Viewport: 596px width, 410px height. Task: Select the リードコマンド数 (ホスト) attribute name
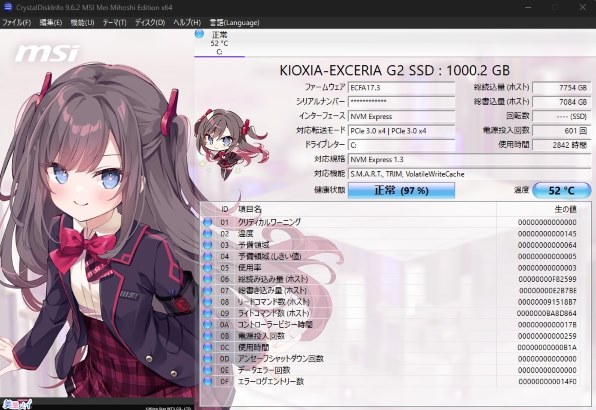click(274, 302)
